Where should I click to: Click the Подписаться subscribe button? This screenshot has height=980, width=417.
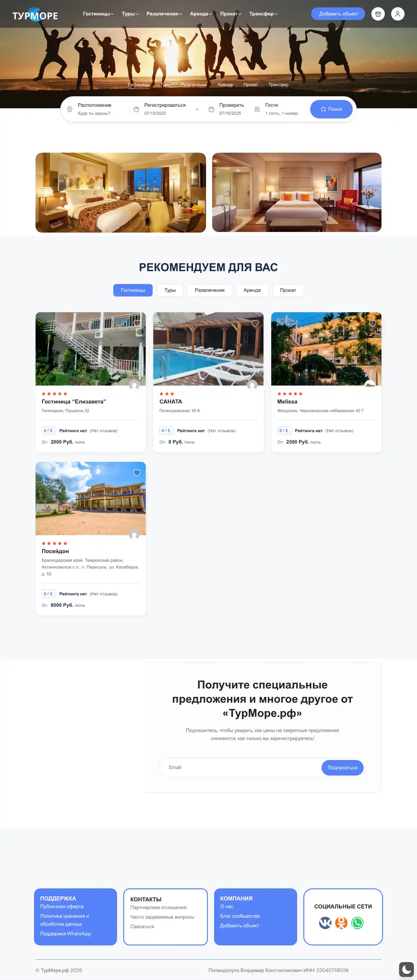[342, 767]
